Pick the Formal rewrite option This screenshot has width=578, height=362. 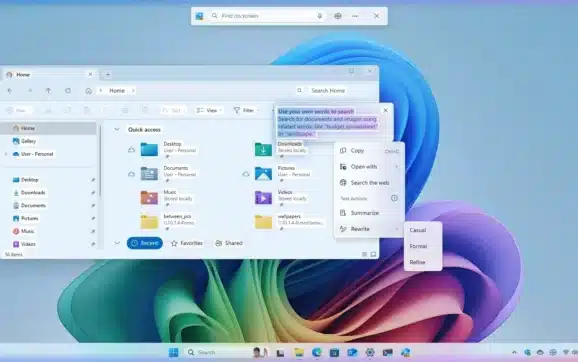(423, 246)
